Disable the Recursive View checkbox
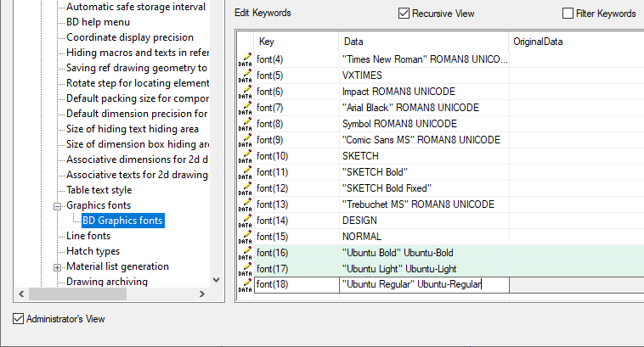This screenshot has height=347, width=644. pyautogui.click(x=404, y=14)
